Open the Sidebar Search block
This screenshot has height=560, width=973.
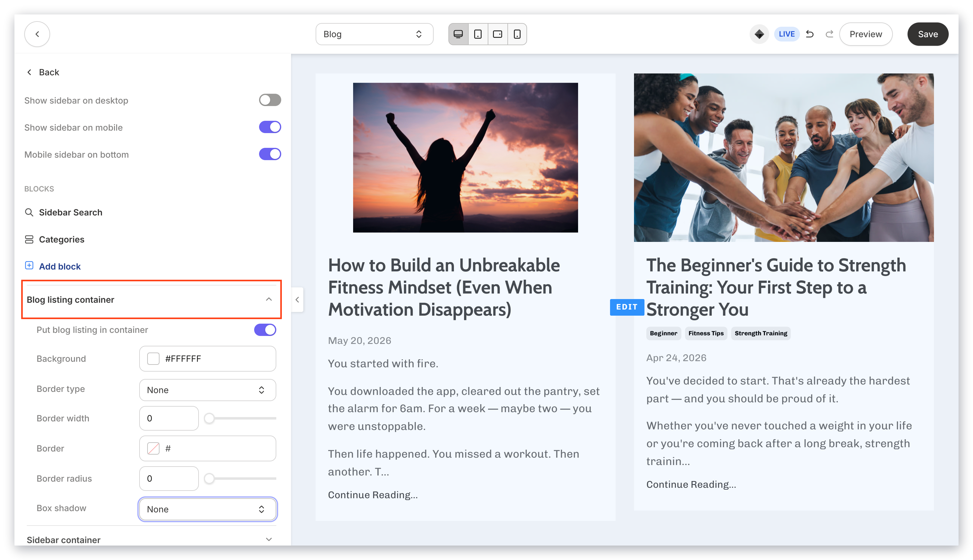[70, 212]
